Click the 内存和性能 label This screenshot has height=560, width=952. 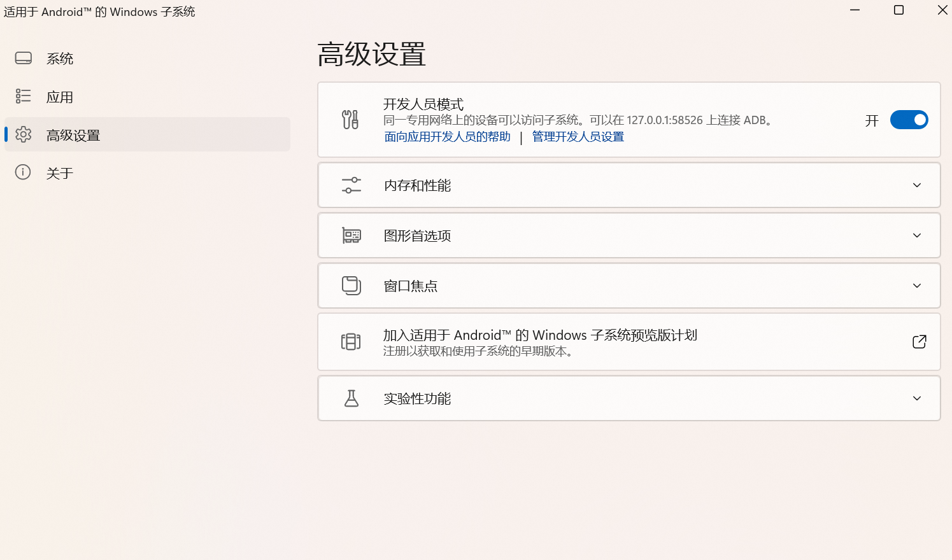(418, 185)
